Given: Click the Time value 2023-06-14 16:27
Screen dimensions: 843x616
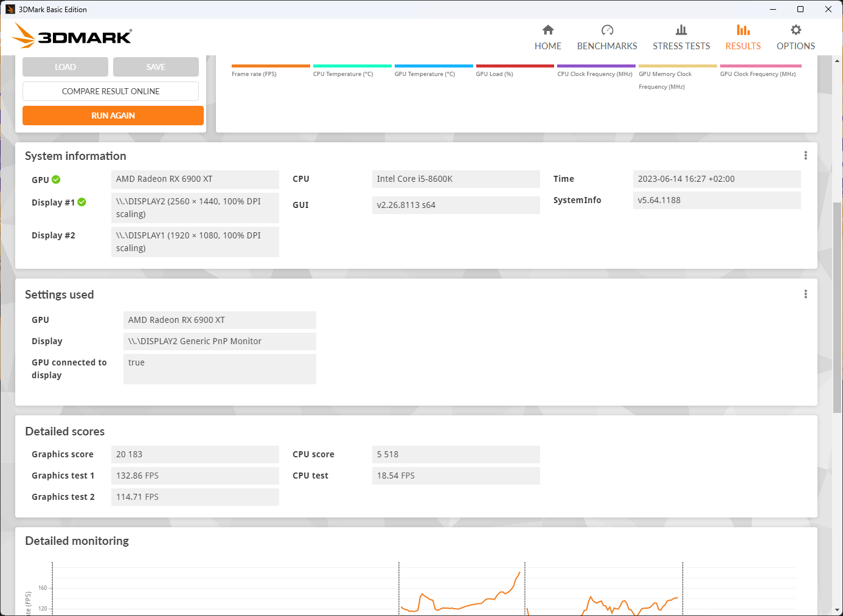Looking at the screenshot, I should click(x=717, y=179).
